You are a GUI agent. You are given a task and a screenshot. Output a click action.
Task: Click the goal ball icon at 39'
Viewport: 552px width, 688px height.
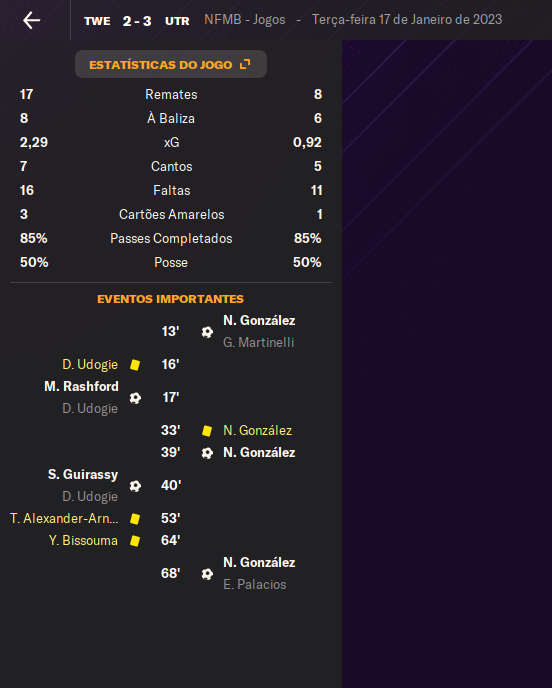207,452
